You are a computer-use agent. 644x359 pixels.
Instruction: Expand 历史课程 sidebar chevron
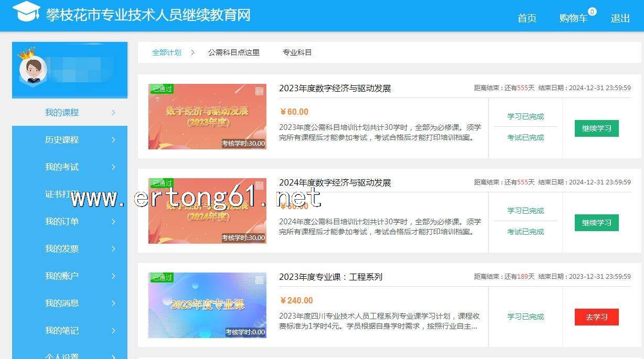click(x=113, y=140)
